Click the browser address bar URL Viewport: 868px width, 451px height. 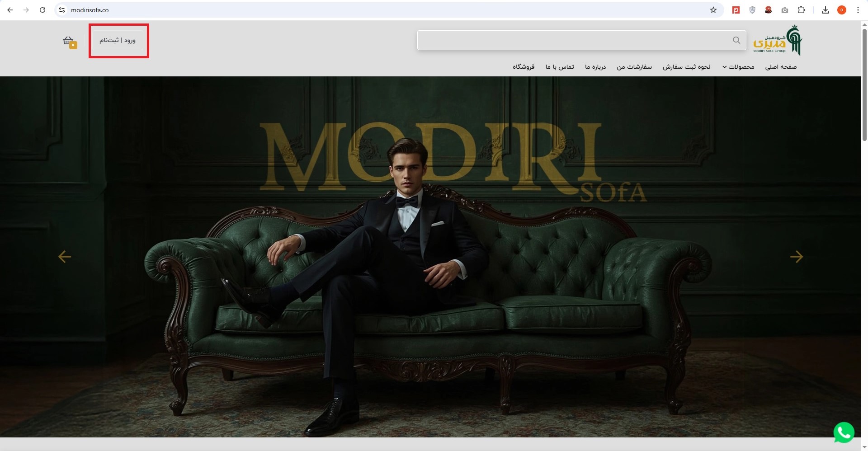(90, 10)
